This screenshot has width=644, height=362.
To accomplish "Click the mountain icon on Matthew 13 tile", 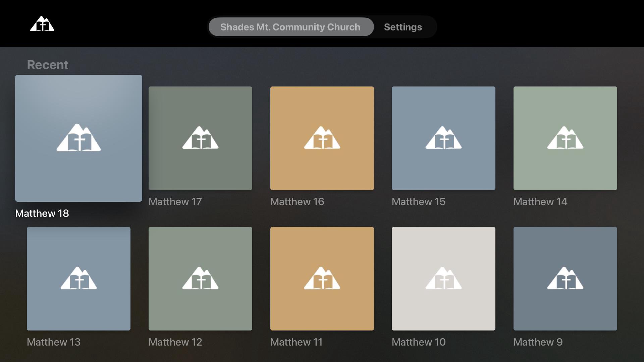I will pyautogui.click(x=78, y=278).
